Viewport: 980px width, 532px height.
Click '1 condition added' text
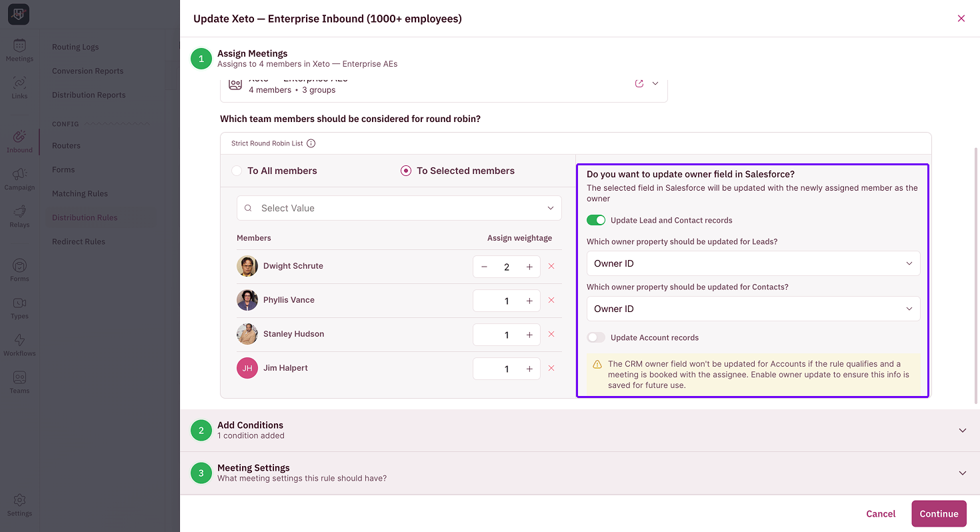click(x=251, y=436)
